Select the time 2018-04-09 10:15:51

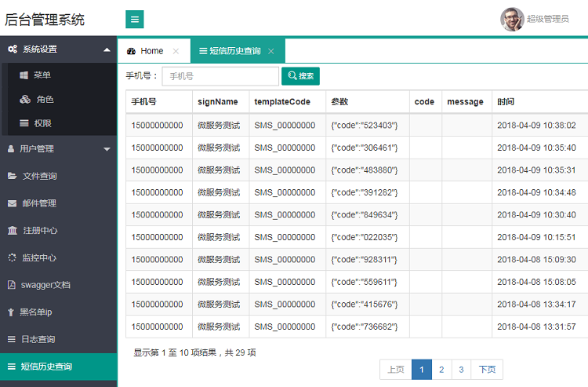pyautogui.click(x=536, y=237)
